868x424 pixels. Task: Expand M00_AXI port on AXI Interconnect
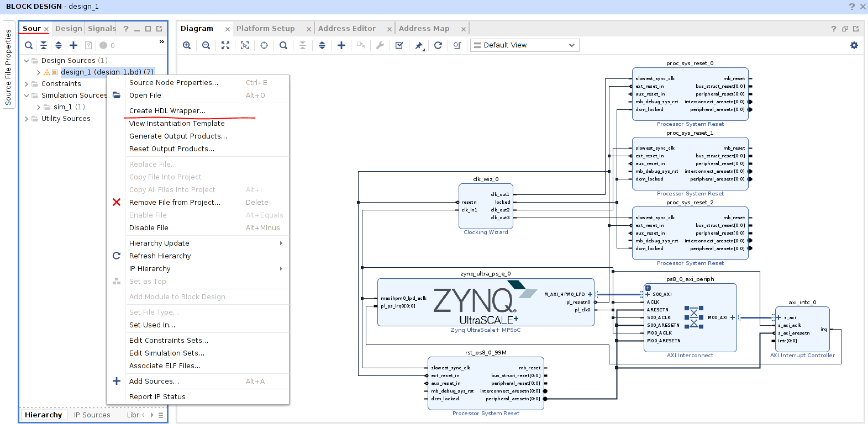(733, 317)
